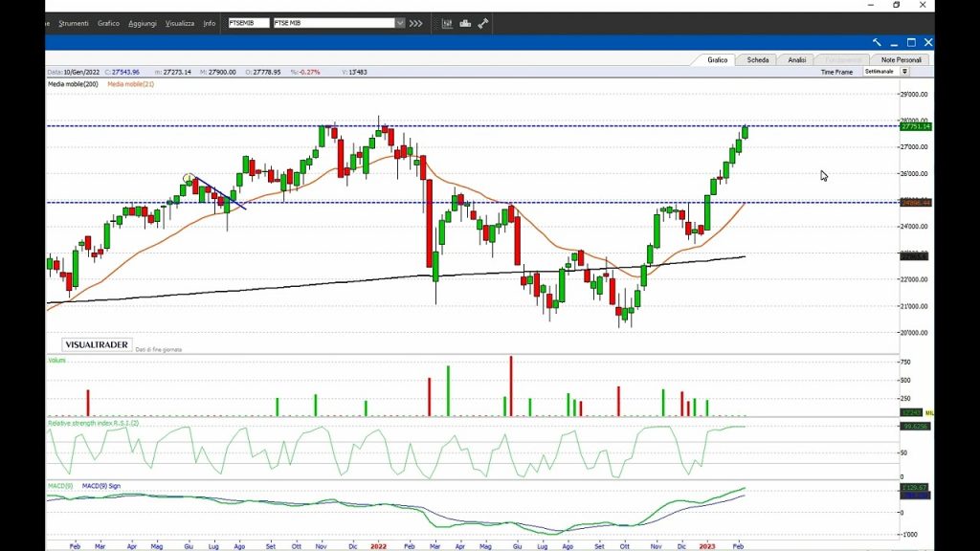
Task: Open the Aggiungi menu
Action: tap(142, 23)
